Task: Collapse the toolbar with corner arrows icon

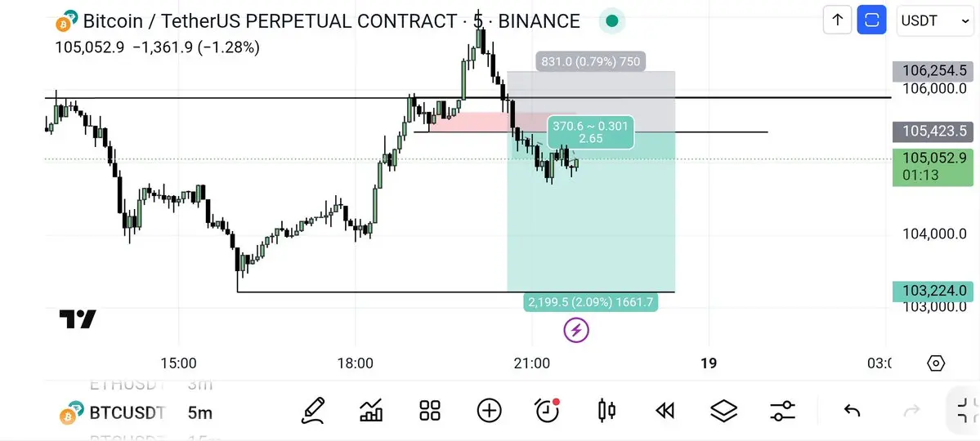Action: tap(966, 411)
